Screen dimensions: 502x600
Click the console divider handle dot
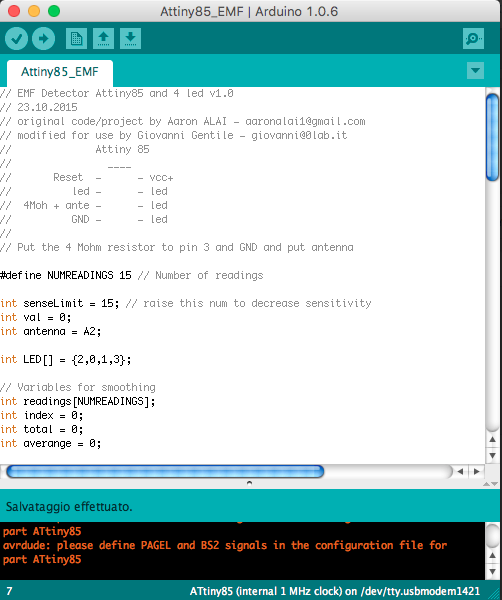249,483
